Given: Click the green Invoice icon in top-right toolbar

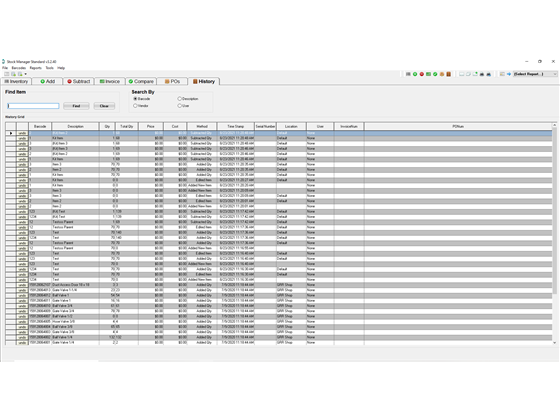Looking at the screenshot, I should tap(428, 74).
